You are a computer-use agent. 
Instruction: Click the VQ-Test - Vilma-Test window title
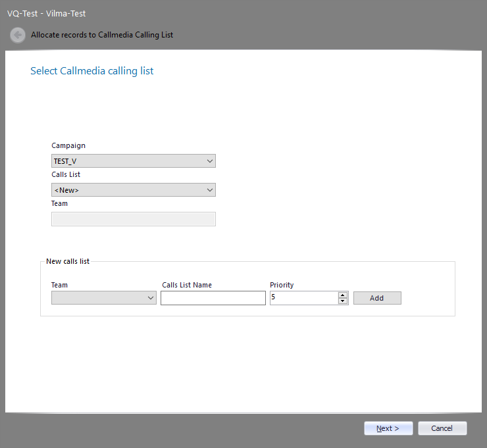point(46,13)
